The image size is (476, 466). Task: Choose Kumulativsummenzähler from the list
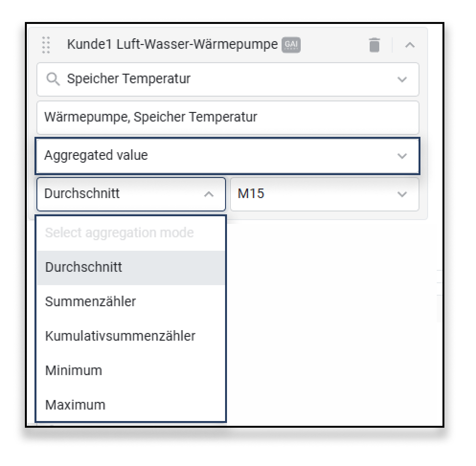point(120,336)
